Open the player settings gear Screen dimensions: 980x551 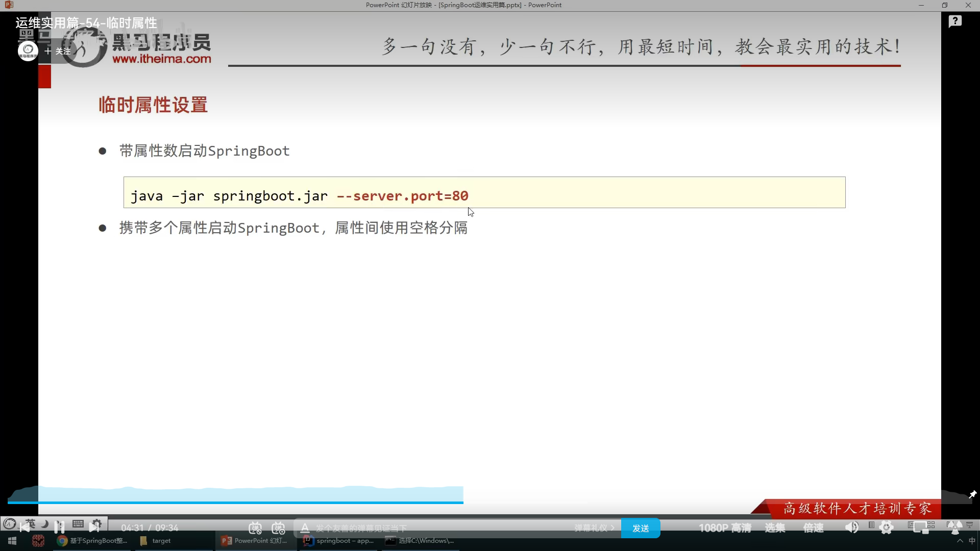[x=887, y=528]
